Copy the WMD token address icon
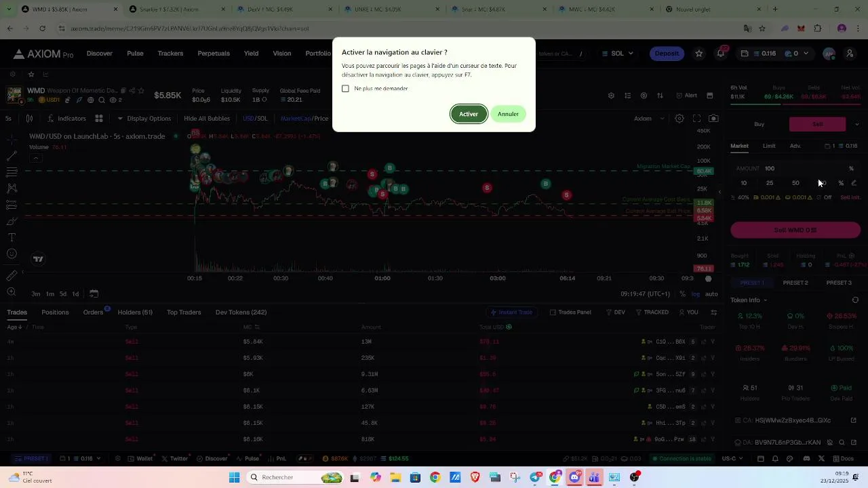The image size is (868, 488). click(x=123, y=91)
